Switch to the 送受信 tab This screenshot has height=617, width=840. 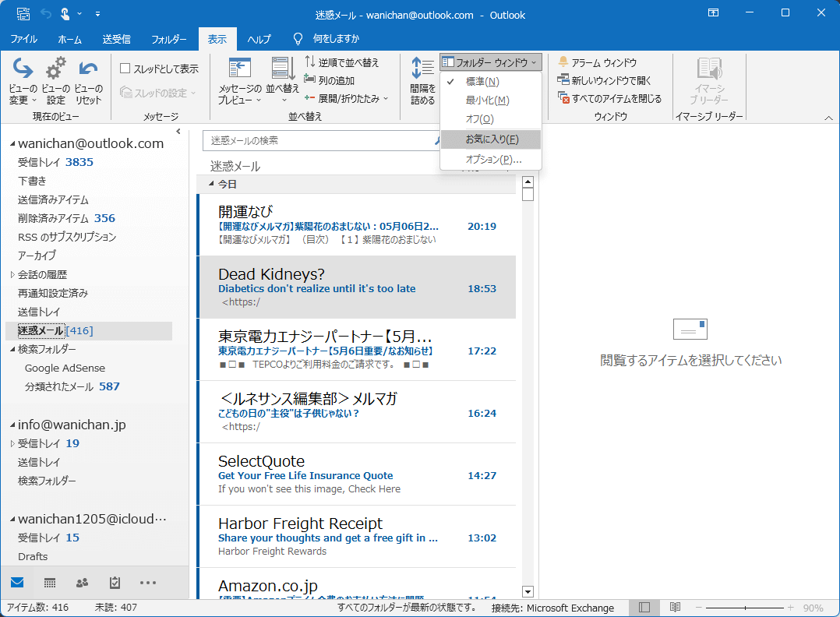(x=116, y=39)
